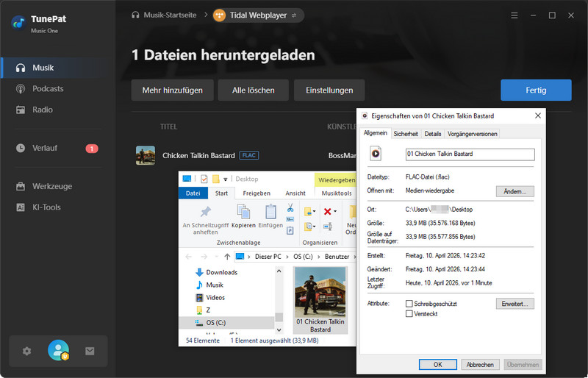
Task: Click the Ändern button
Action: [x=515, y=191]
